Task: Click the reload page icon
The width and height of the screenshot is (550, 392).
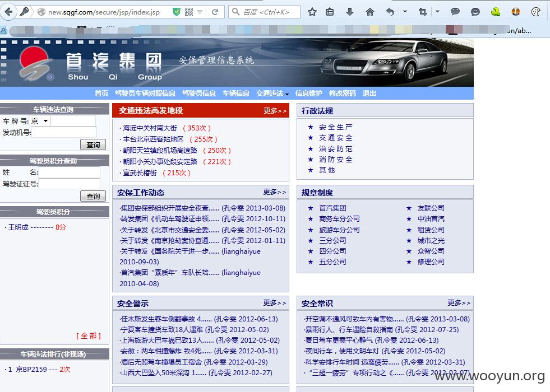Action: pyautogui.click(x=215, y=12)
